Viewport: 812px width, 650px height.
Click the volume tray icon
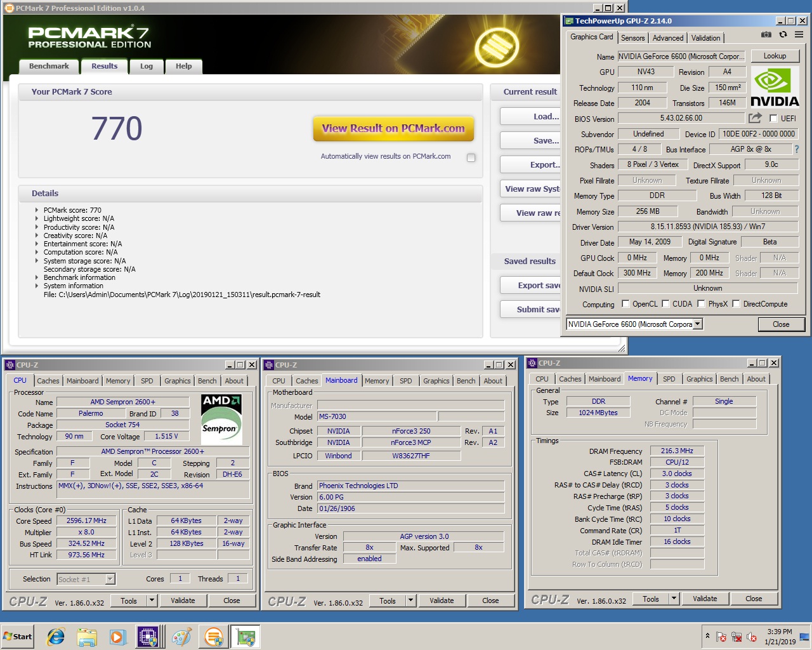(x=752, y=637)
